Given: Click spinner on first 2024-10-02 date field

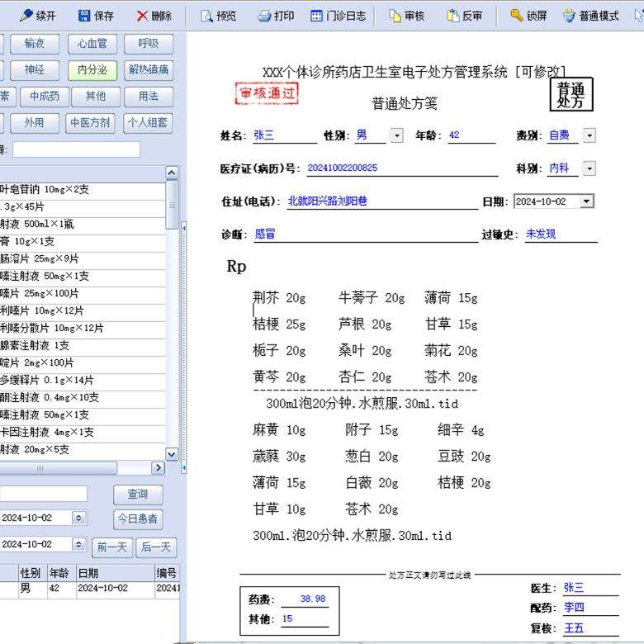Looking at the screenshot, I should pos(79,518).
